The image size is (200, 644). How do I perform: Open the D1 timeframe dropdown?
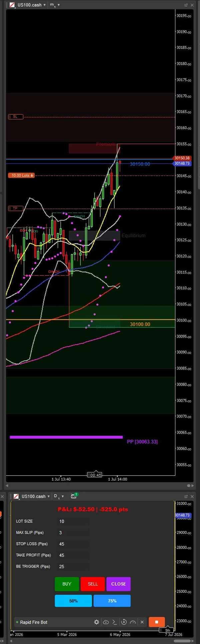(59, 496)
